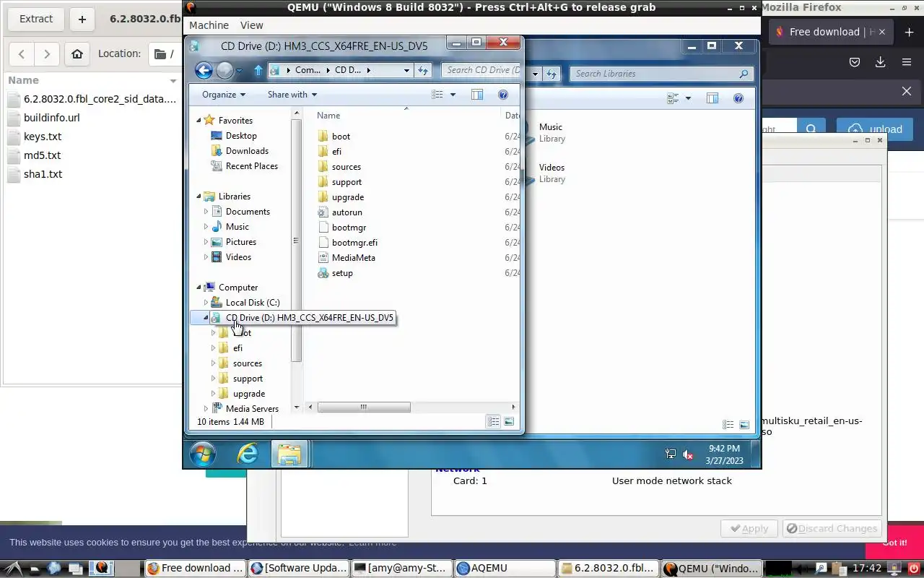
Task: Click the Forward arrow in CD Drive window
Action: [x=225, y=70]
